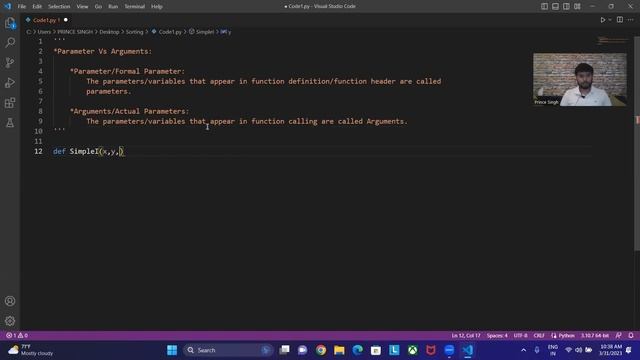Open Microsoft Store from taskbar
640x360 pixels.
click(376, 350)
